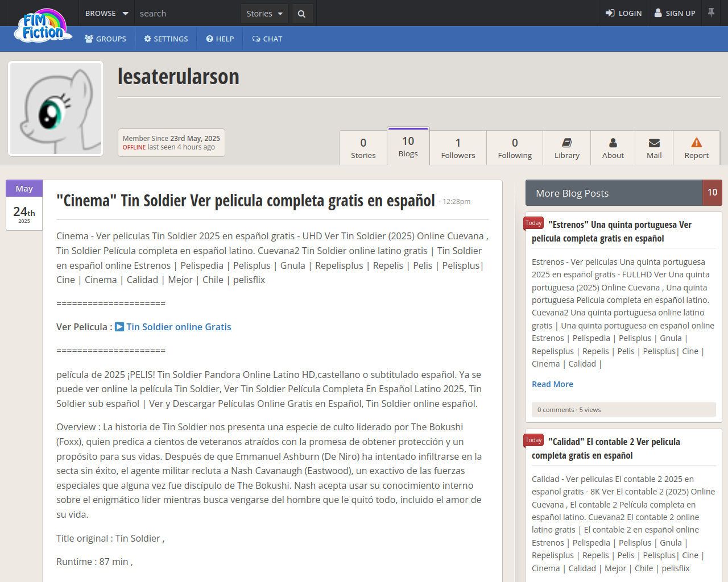This screenshot has height=582, width=728.
Task: Click the pin icon in top bar
Action: pos(711,13)
